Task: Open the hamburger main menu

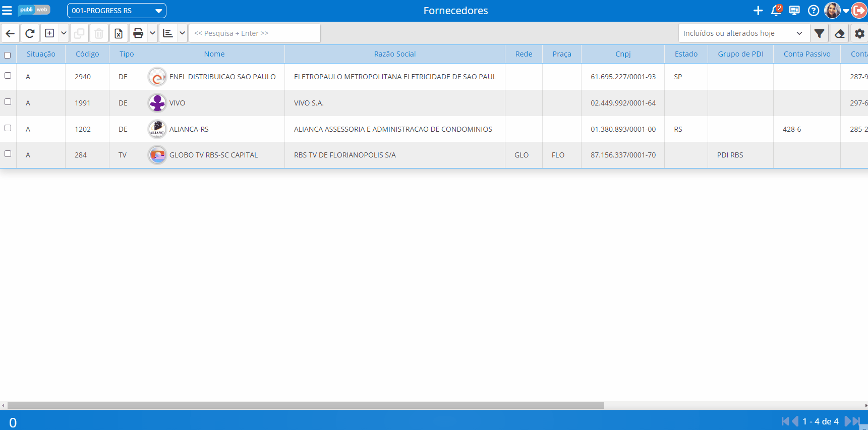Action: click(x=7, y=11)
